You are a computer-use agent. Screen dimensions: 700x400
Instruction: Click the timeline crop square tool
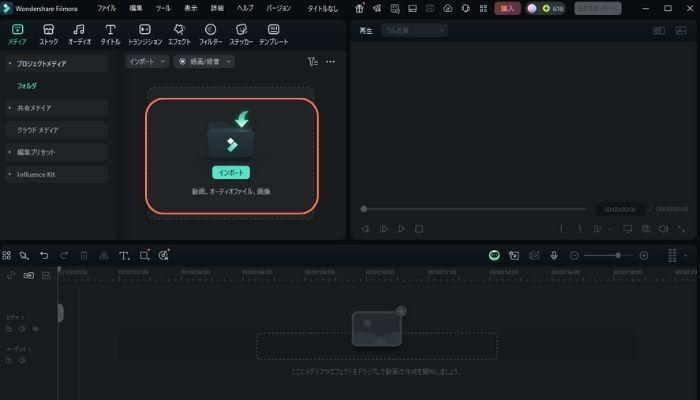click(x=144, y=255)
